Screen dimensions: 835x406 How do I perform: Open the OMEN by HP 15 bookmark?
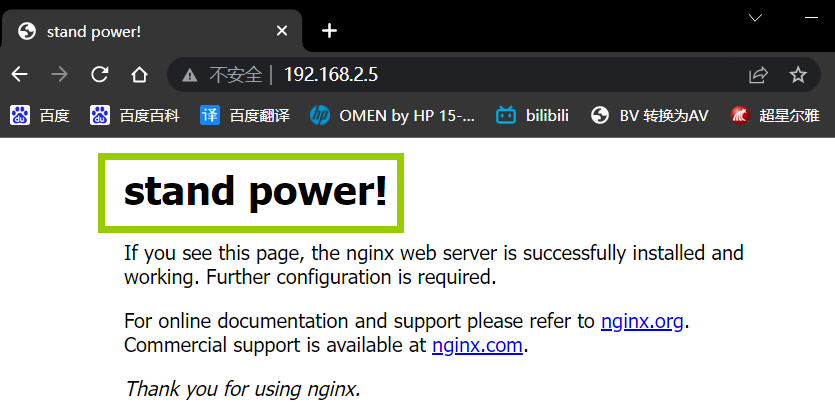pyautogui.click(x=392, y=115)
